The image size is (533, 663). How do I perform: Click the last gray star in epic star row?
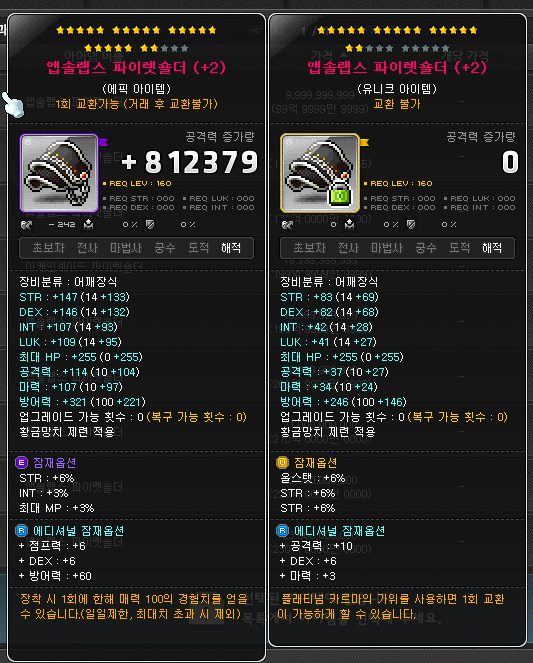(185, 48)
